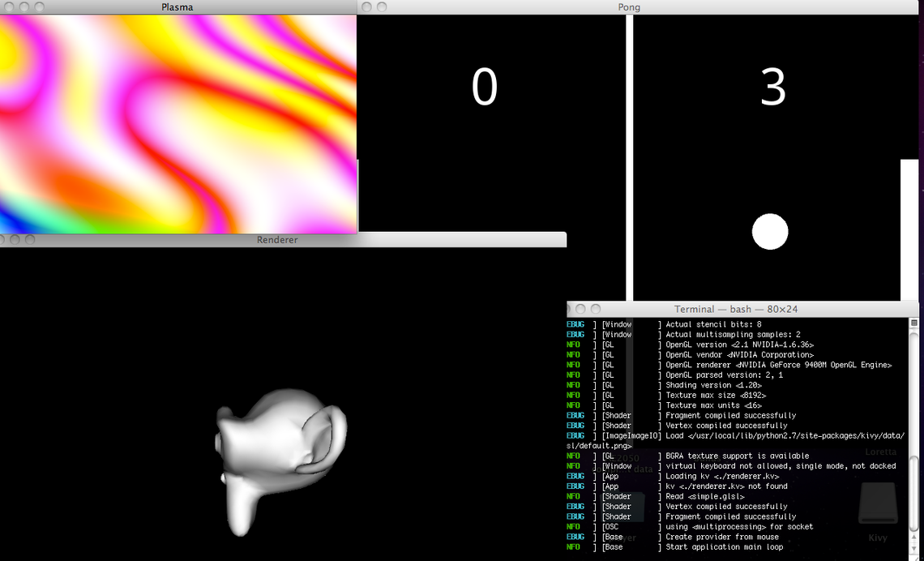Click the 3D monkey head model in Renderer

[280, 461]
